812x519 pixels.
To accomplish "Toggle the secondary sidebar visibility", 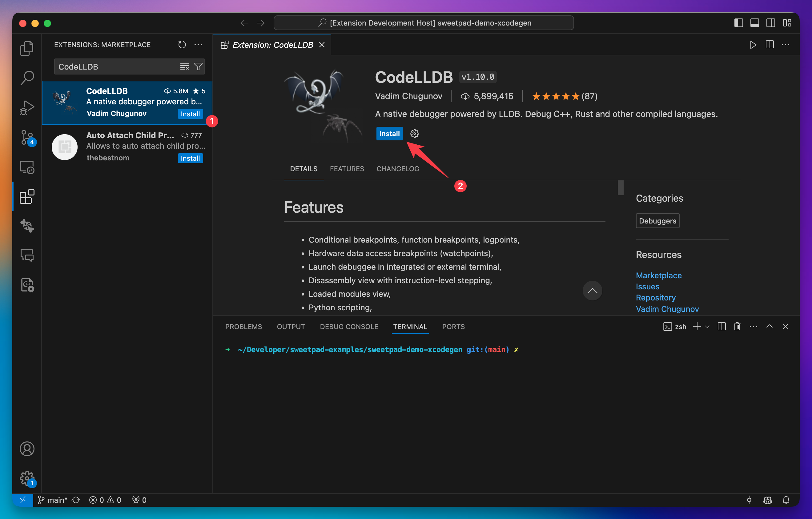I will click(x=771, y=22).
